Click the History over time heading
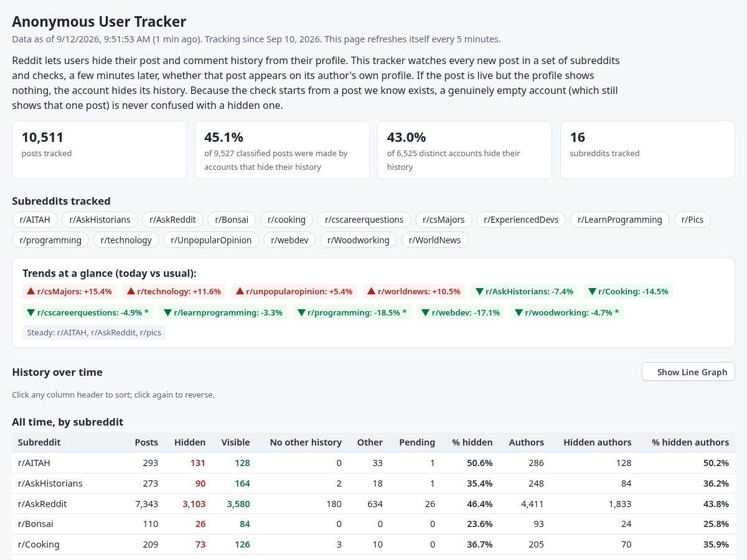The image size is (747, 560). point(57,372)
